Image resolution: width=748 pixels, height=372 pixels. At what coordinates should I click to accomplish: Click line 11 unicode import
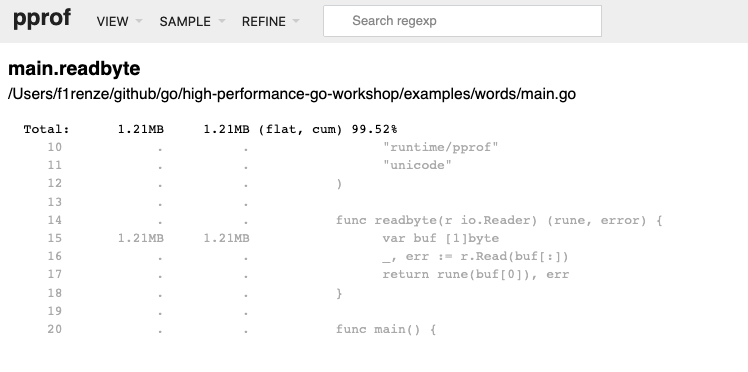[417, 165]
